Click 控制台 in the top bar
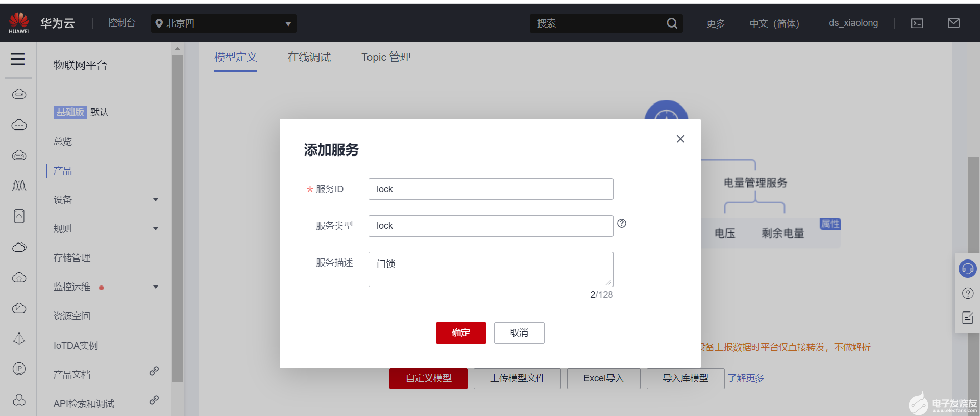980x416 pixels. tap(121, 23)
